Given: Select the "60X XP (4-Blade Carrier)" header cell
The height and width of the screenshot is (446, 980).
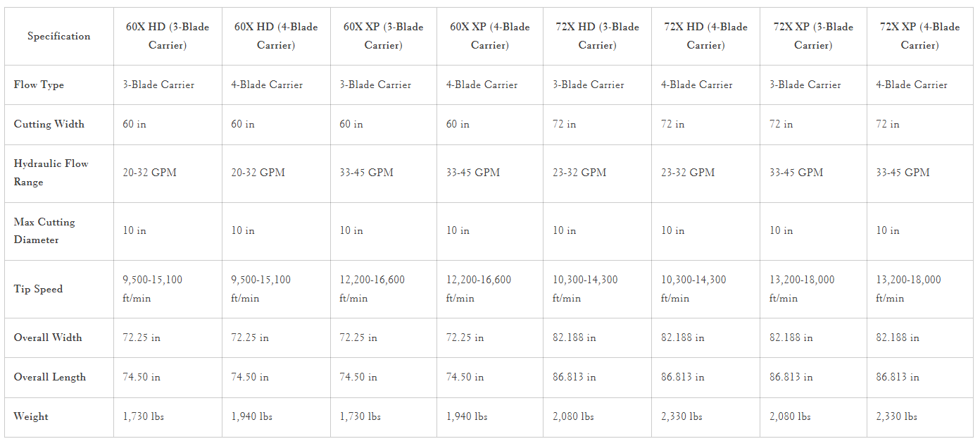Looking at the screenshot, I should [489, 36].
